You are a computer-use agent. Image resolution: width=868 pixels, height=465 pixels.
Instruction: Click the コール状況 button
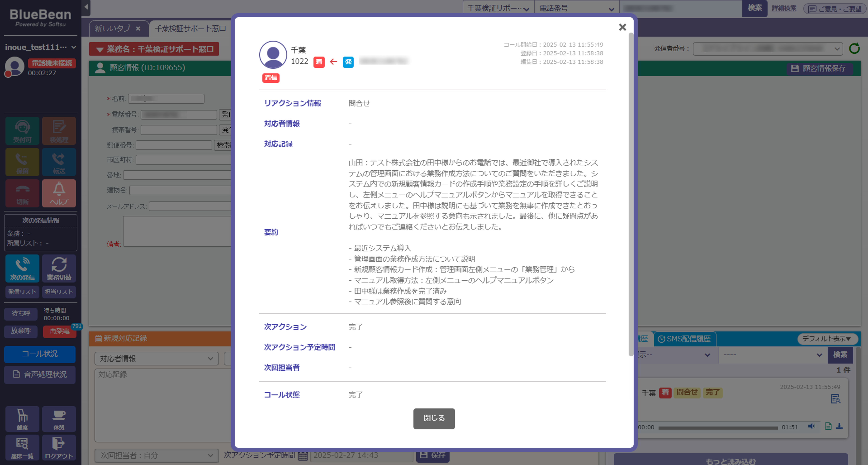coord(40,354)
